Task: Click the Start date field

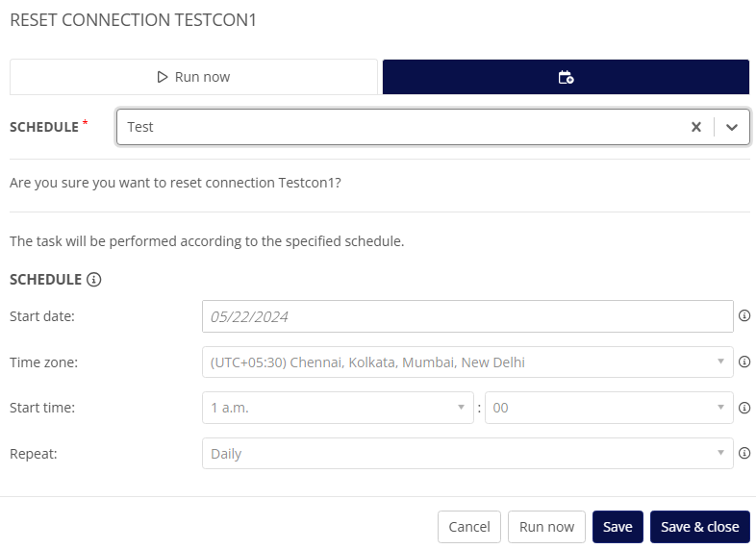Action: click(x=467, y=316)
